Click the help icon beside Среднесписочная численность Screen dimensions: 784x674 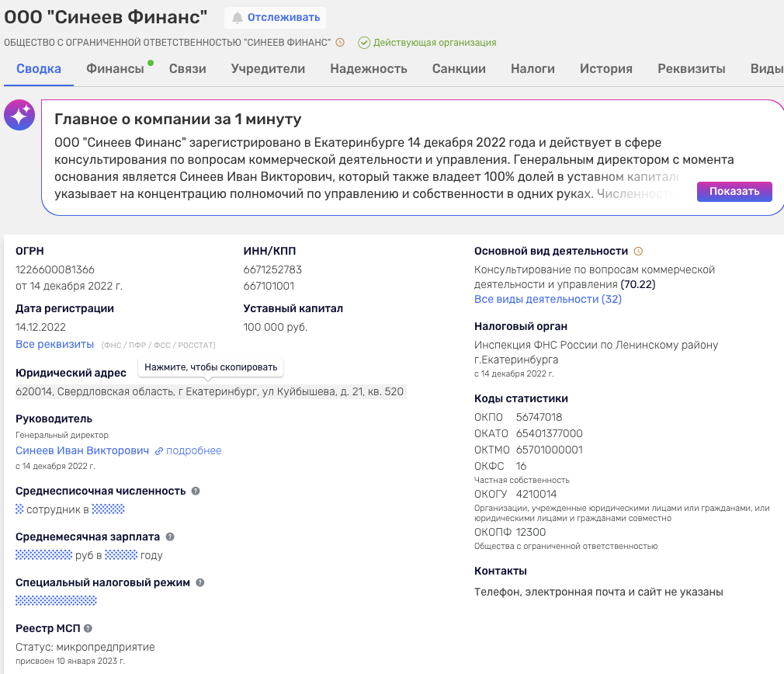196,491
